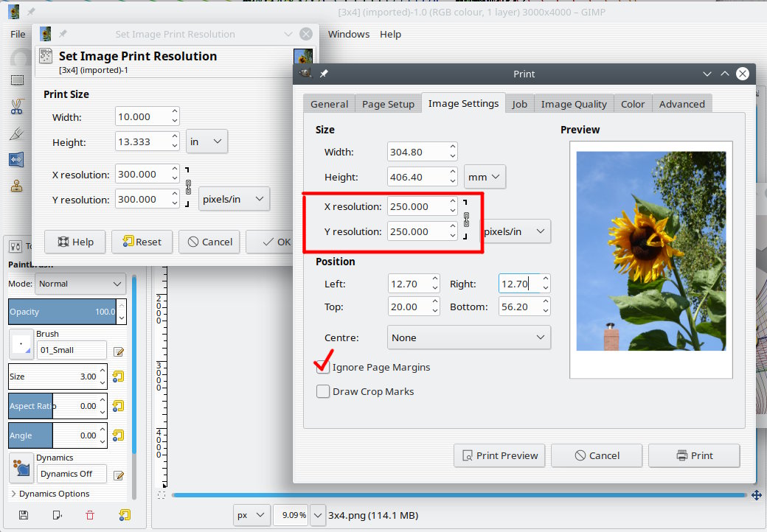Delete tool preset with red trash icon
Viewport: 767px width, 532px height.
coord(90,515)
